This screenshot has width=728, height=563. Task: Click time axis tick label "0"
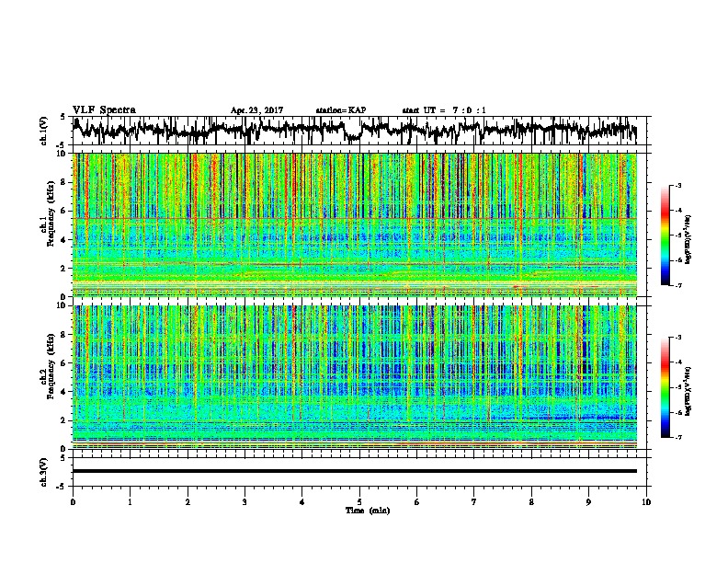73,502
